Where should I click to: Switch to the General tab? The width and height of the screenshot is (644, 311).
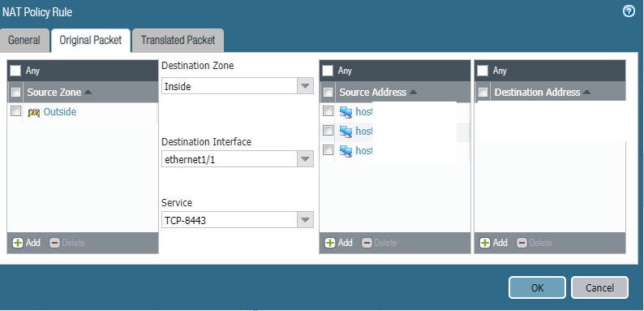24,40
